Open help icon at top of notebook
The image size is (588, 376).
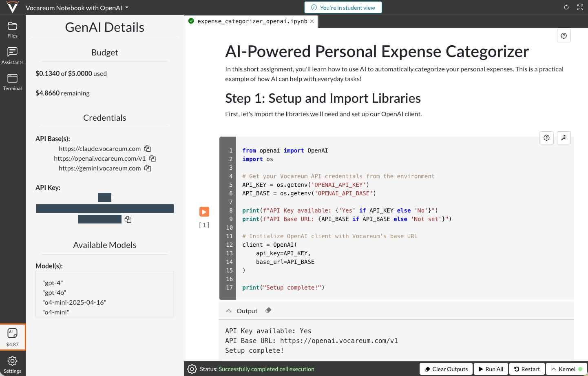click(564, 36)
